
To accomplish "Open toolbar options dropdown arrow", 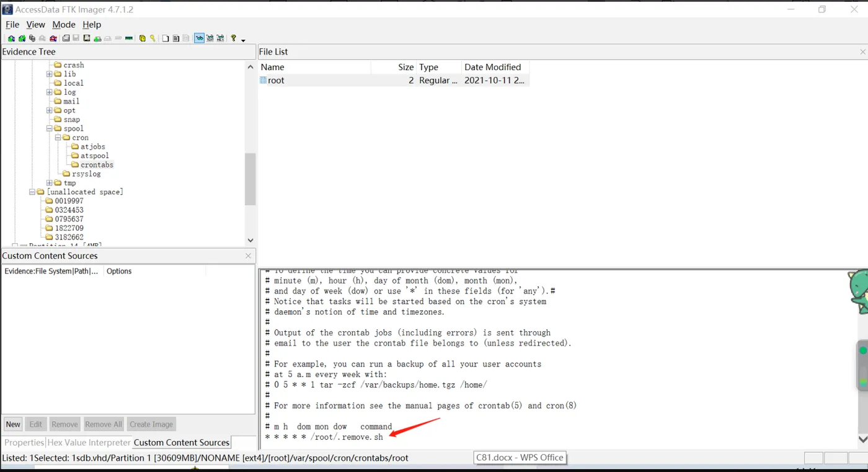I will [x=243, y=40].
